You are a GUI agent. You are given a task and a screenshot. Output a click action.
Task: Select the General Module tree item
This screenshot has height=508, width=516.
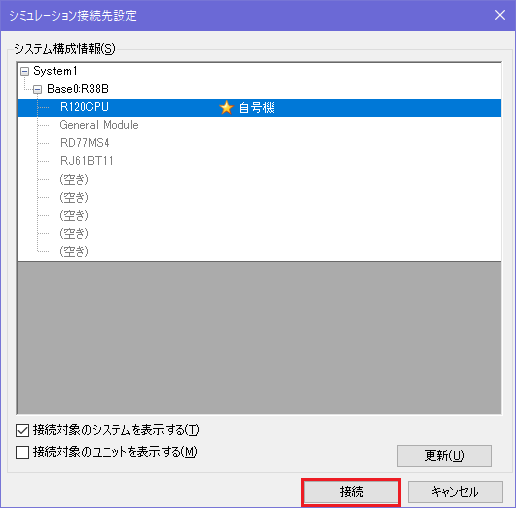[99, 125]
